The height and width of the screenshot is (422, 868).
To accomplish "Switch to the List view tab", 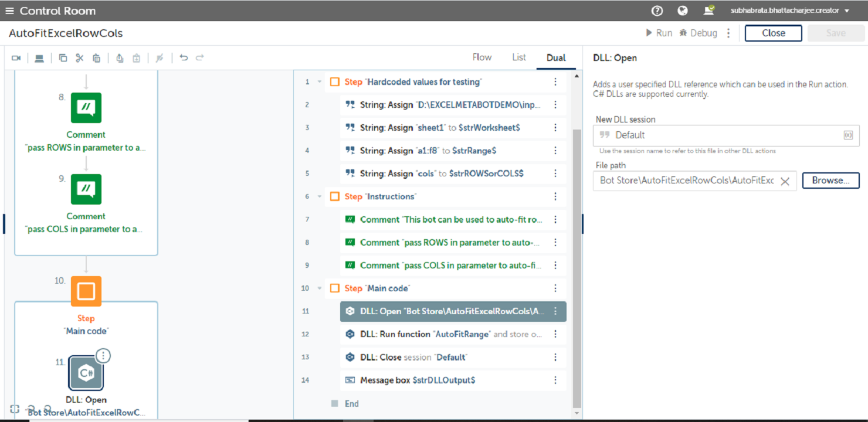I will point(519,57).
